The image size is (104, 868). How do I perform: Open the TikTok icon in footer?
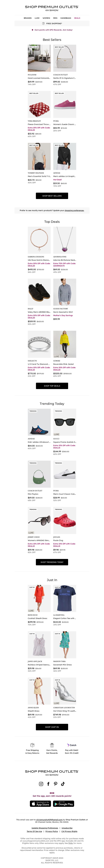point(63,784)
